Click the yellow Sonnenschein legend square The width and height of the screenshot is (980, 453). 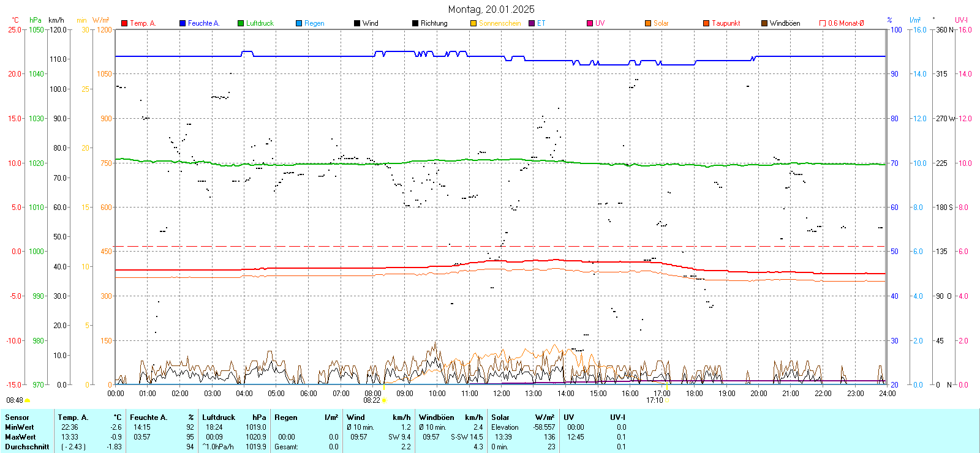pos(473,23)
